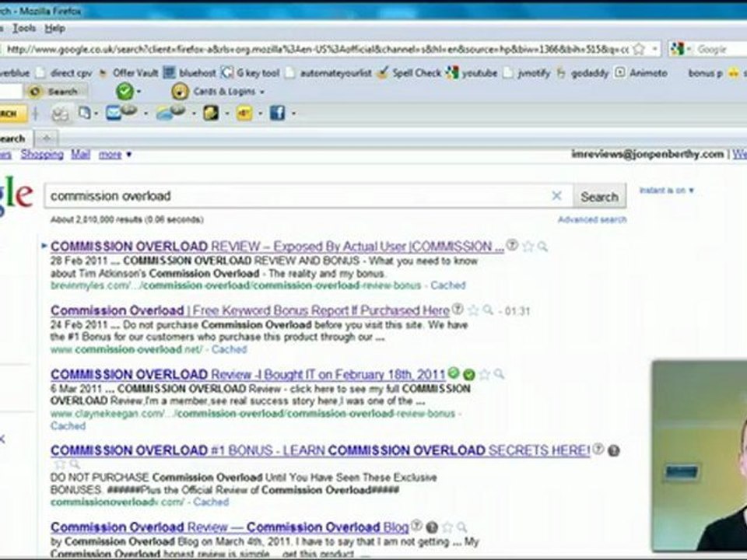Image resolution: width=747 pixels, height=560 pixels.
Task: Open the Cached link for commissionoverloadv.com result
Action: point(211,502)
